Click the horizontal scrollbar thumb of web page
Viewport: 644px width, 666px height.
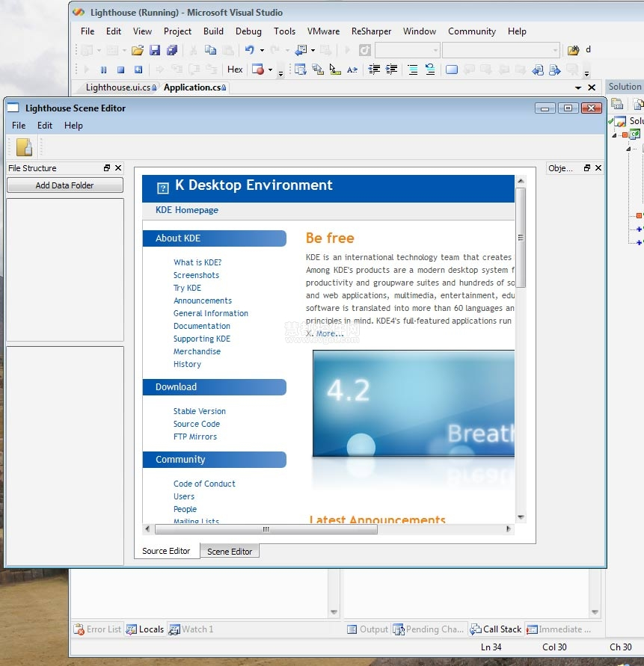pos(266,529)
